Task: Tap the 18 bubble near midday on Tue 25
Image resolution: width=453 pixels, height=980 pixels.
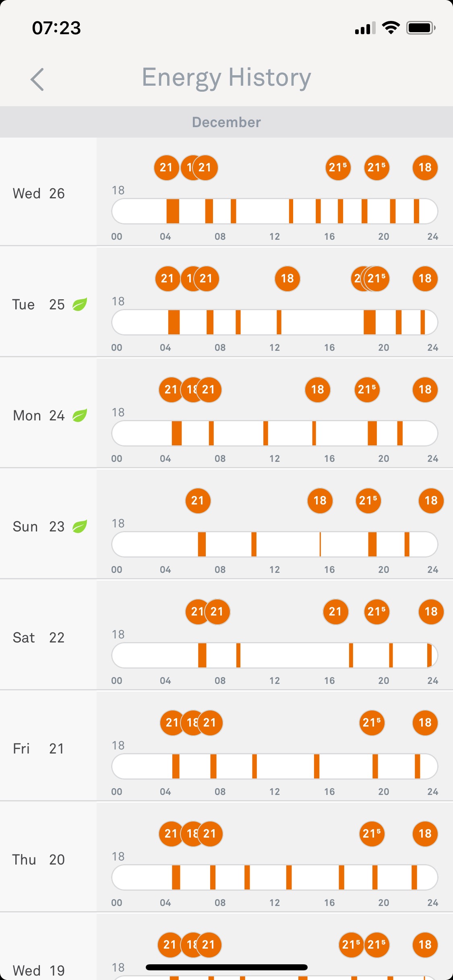Action: 287,279
